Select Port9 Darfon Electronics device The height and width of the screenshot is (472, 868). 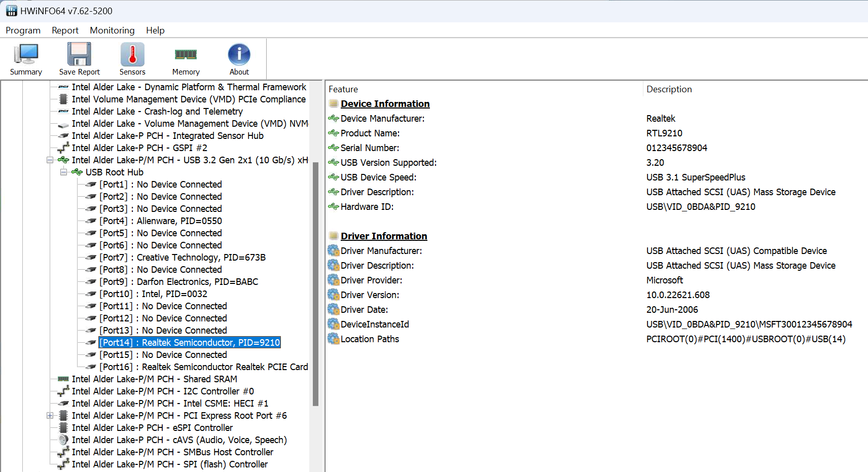179,282
